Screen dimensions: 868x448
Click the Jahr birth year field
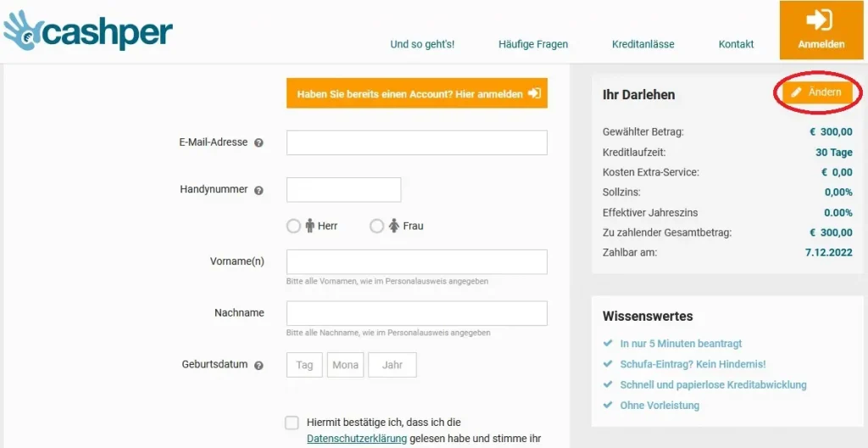pos(392,365)
